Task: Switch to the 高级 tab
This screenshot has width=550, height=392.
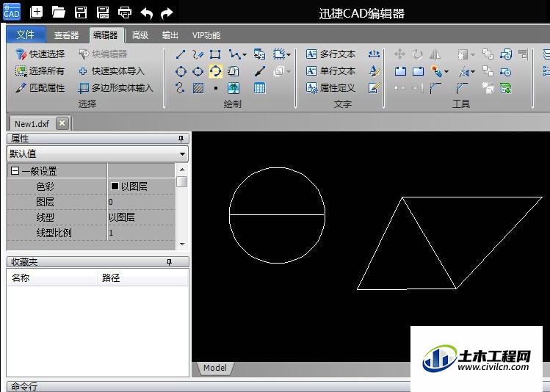Action: [140, 35]
